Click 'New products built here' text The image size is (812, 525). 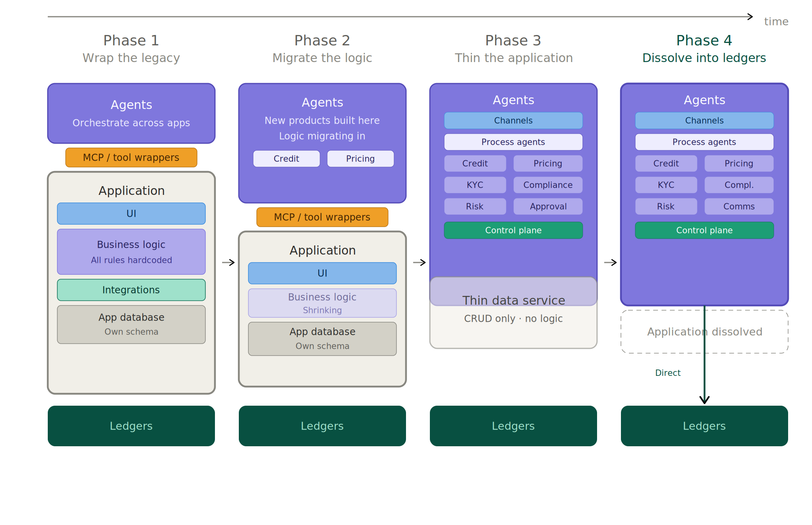(322, 121)
